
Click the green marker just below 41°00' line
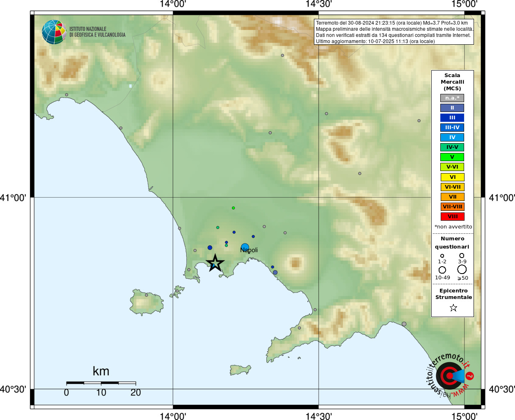click(233, 208)
